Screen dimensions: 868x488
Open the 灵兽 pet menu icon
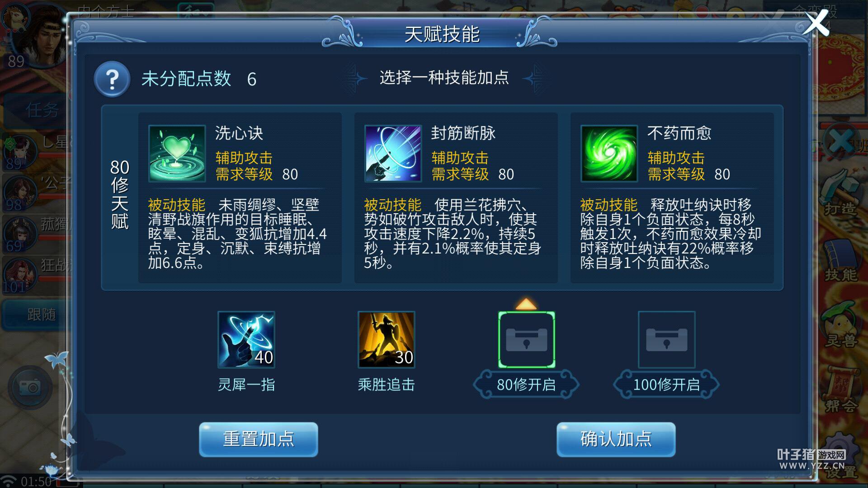[x=840, y=325]
